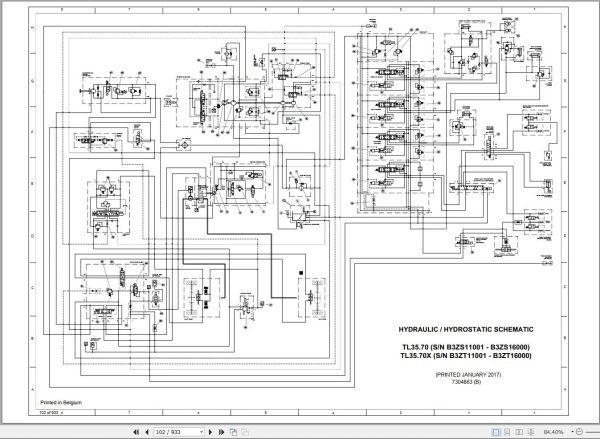The height and width of the screenshot is (439, 600).
Task: Click the previous view icon
Action: coord(233,432)
